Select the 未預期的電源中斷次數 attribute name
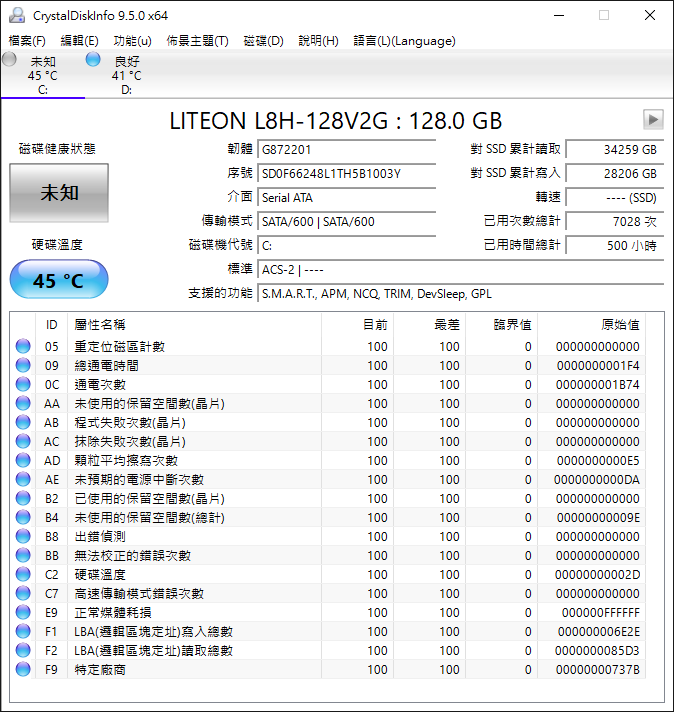The width and height of the screenshot is (674, 712). point(139,480)
